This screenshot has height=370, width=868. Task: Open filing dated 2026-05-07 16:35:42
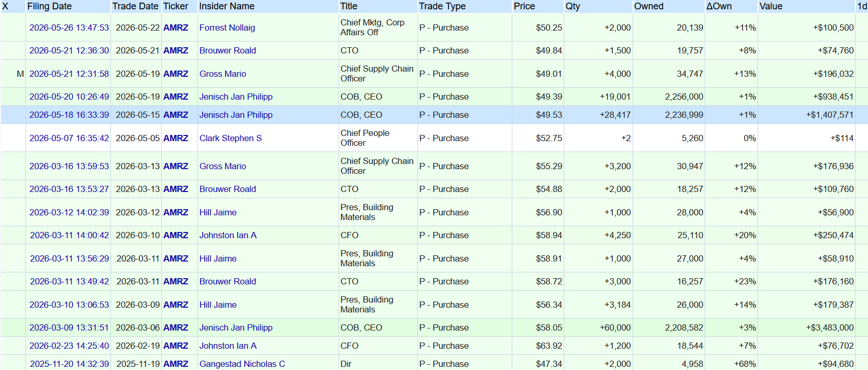[69, 138]
